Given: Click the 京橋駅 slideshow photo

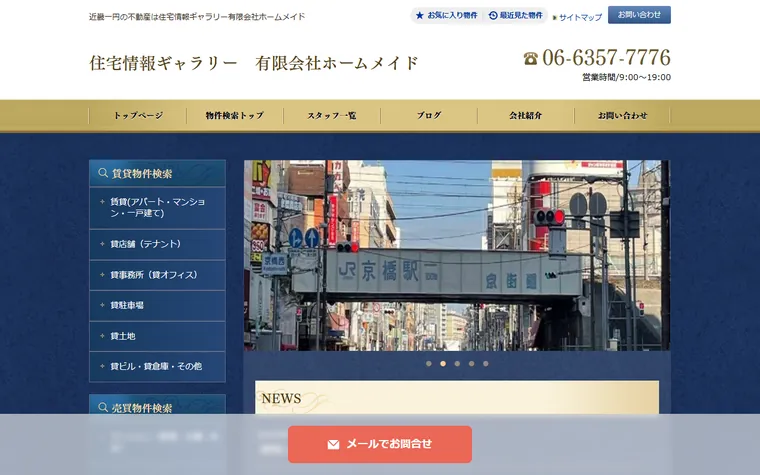Looking at the screenshot, I should [x=457, y=255].
